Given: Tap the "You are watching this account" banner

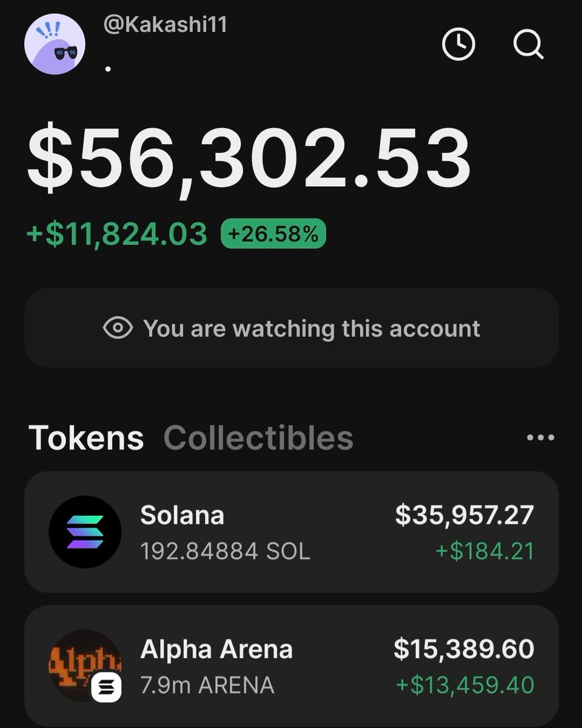Looking at the screenshot, I should 291,328.
